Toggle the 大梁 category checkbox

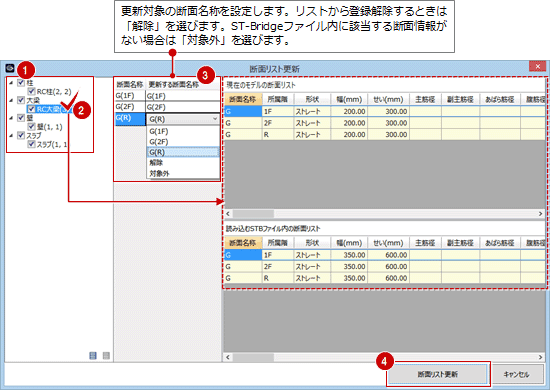[21, 100]
